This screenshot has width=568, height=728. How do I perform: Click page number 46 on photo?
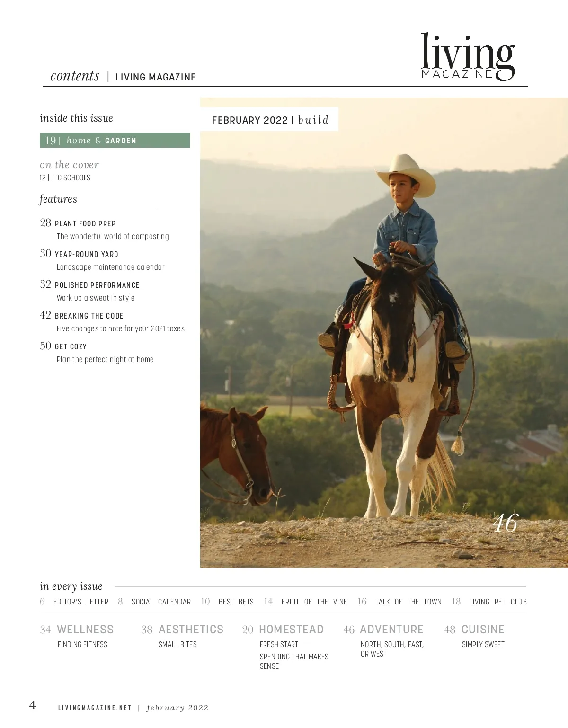505,523
